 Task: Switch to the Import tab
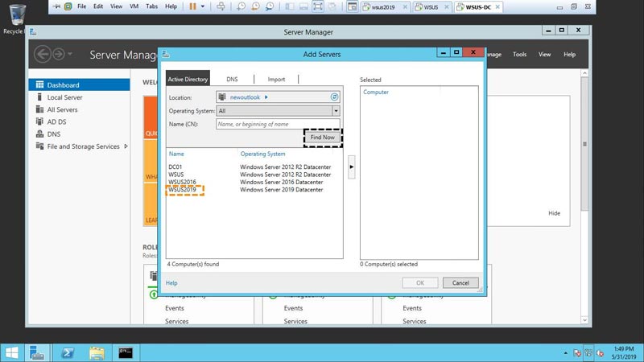coord(276,79)
